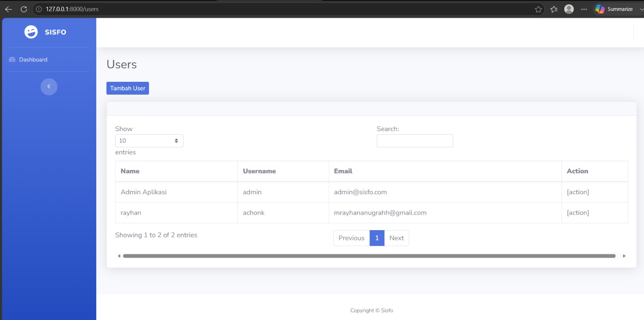Click the rayhan name cell
The image size is (644, 320).
click(176, 213)
